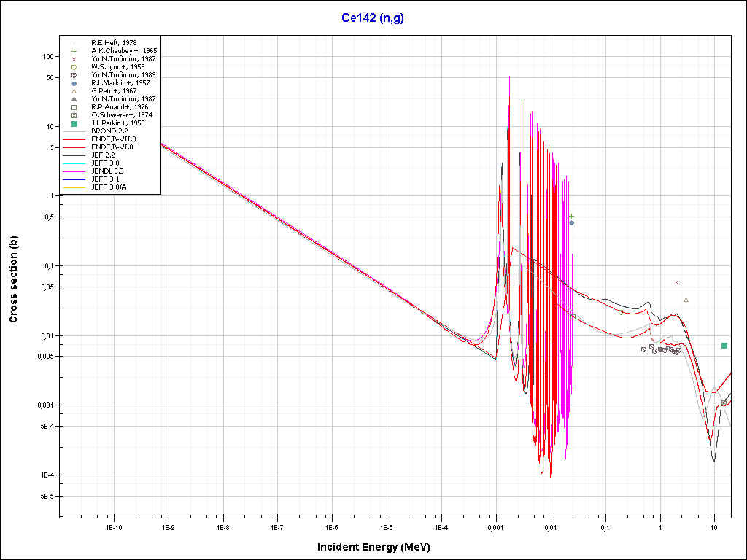Click the red x marker in the legend

(x=74, y=59)
